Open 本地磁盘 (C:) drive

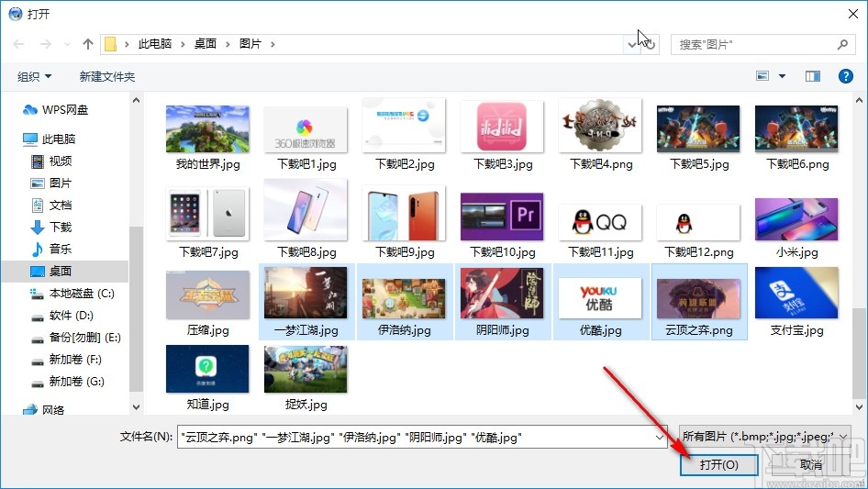[72, 294]
